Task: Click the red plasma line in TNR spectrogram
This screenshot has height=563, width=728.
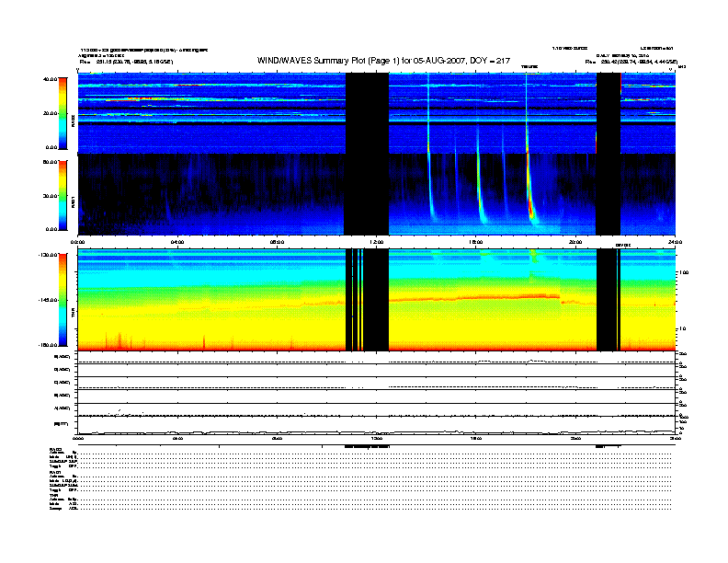Action: pos(473,298)
